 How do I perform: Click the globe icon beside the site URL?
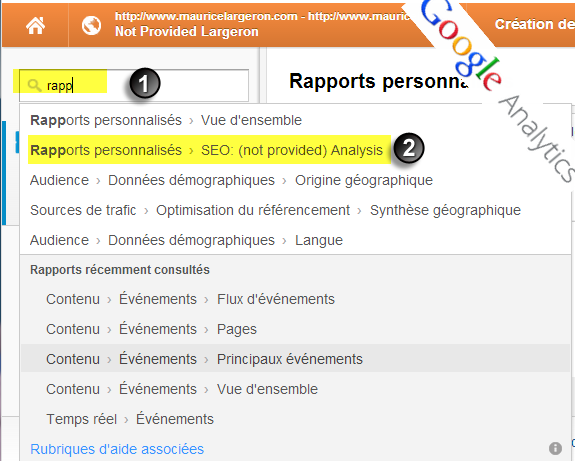tap(91, 26)
